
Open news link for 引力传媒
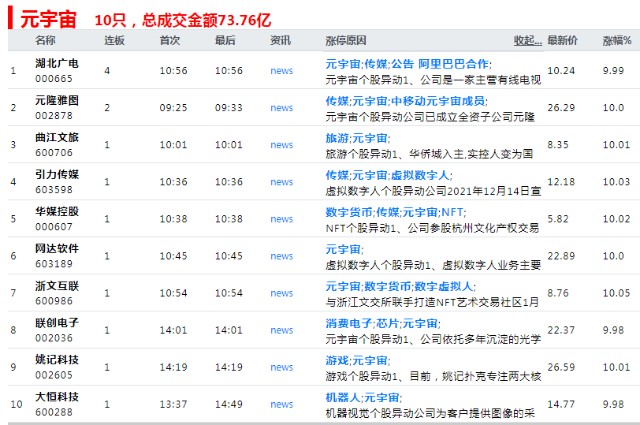click(282, 182)
